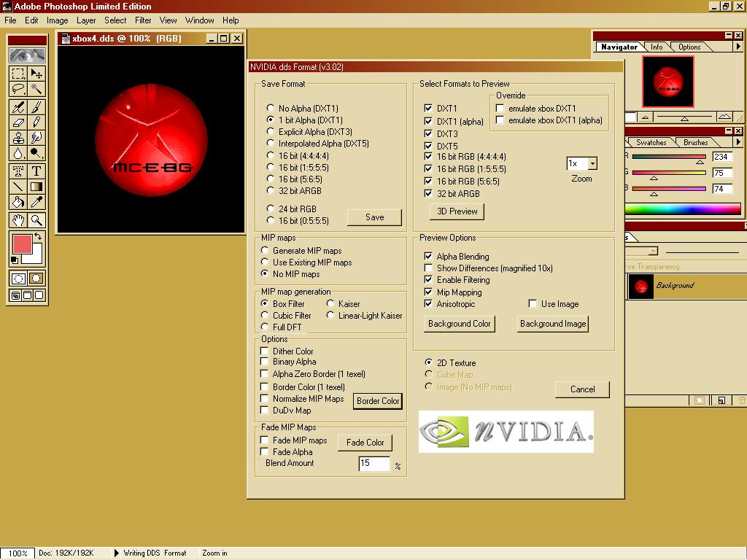Uncheck the Alpha Blending option

pyautogui.click(x=428, y=256)
